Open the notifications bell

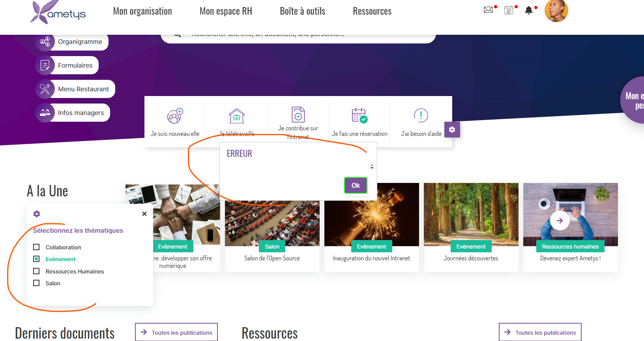pyautogui.click(x=529, y=10)
